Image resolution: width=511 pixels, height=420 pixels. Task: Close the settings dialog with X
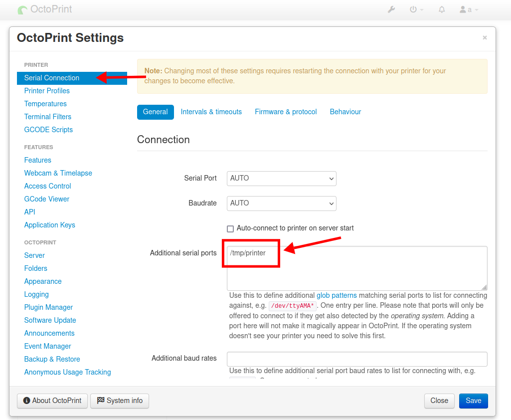pyautogui.click(x=485, y=37)
